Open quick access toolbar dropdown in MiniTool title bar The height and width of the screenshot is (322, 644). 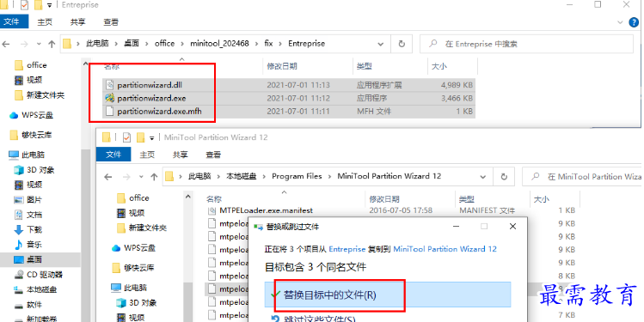(151, 138)
